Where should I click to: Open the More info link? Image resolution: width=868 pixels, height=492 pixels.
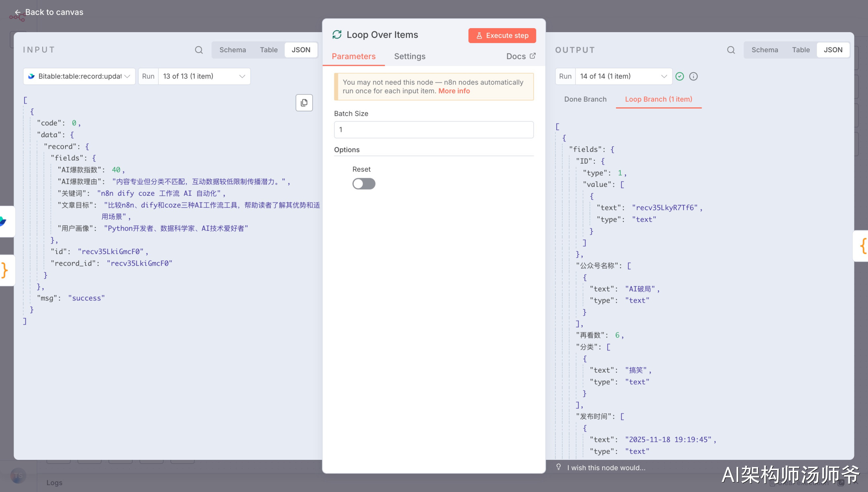click(454, 91)
